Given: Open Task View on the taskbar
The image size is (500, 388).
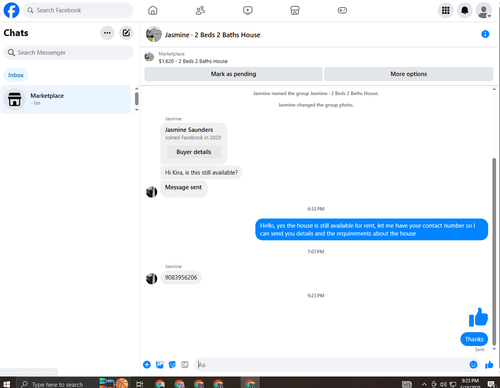Looking at the screenshot, I should pyautogui.click(x=140, y=384).
